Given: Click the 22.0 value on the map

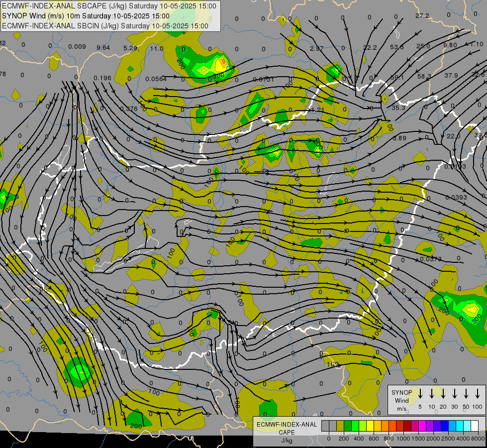Looking at the screenshot, I should pos(454,136).
